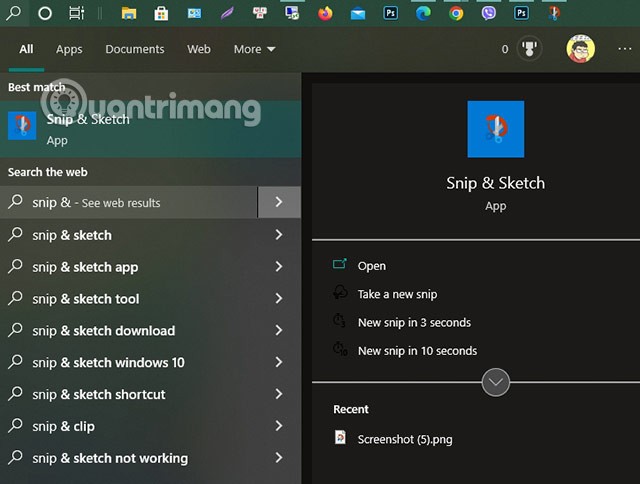Open Viber from the taskbar

coord(489,13)
